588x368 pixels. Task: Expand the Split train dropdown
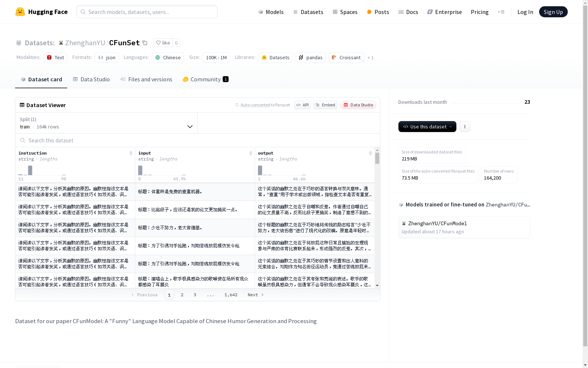[107, 123]
